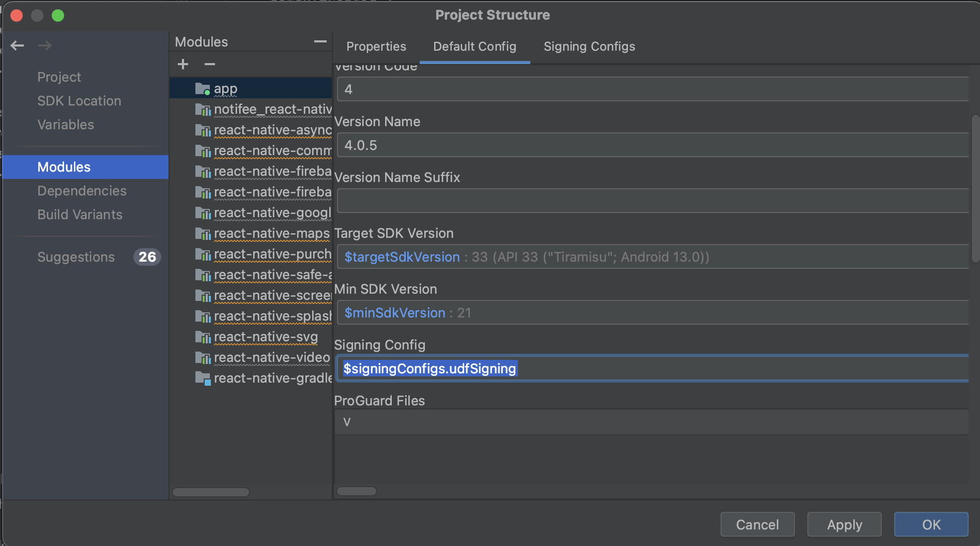Select the react-native-maps module

coord(271,234)
